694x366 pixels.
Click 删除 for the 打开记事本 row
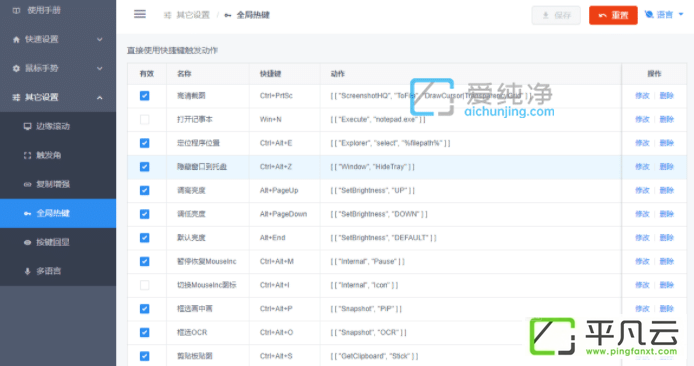(x=667, y=119)
